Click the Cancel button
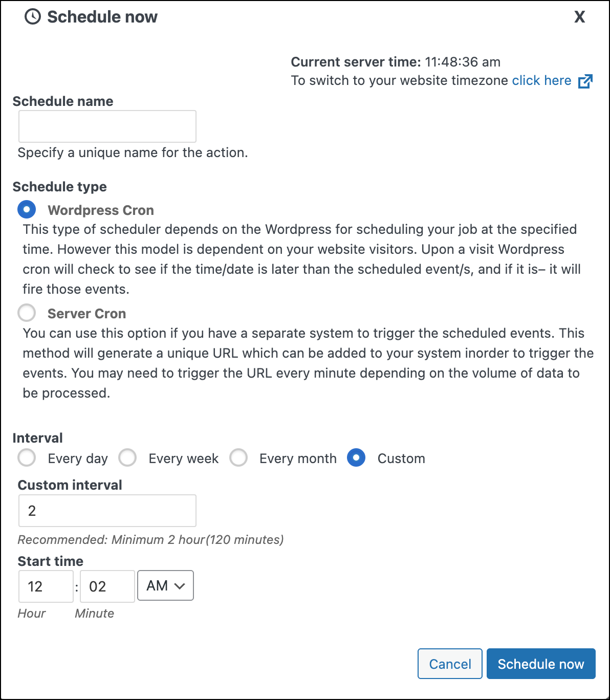This screenshot has height=700, width=610. (450, 664)
